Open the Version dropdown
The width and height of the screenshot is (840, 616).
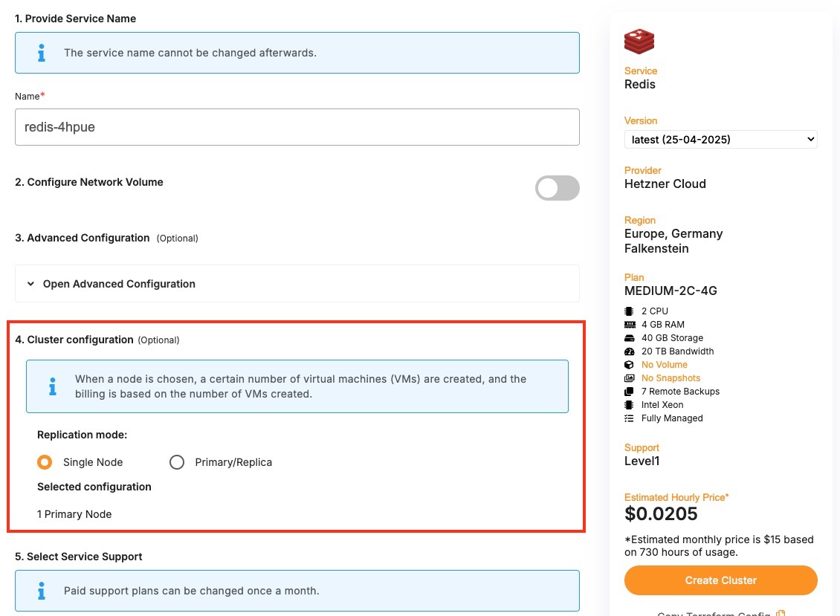[x=720, y=139]
